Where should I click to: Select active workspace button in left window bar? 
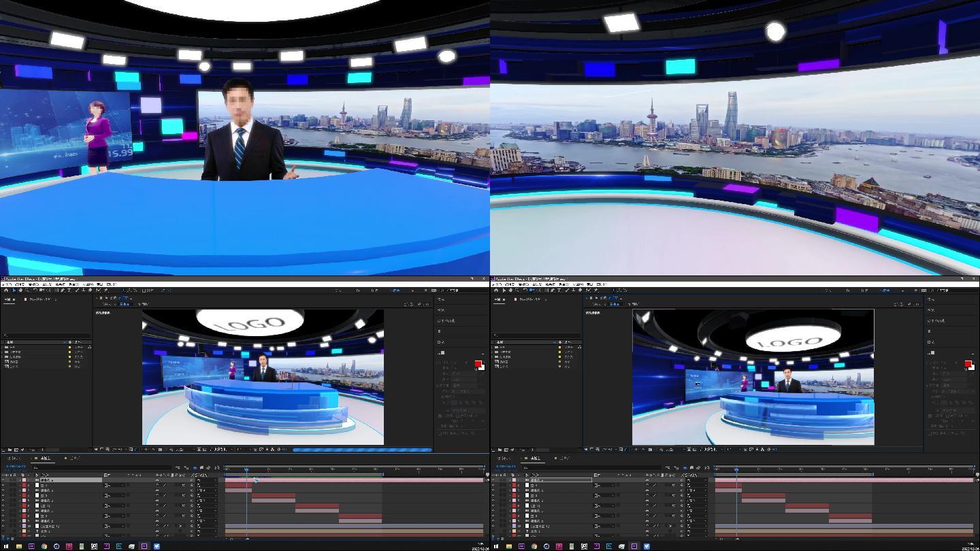pyautogui.click(x=395, y=290)
